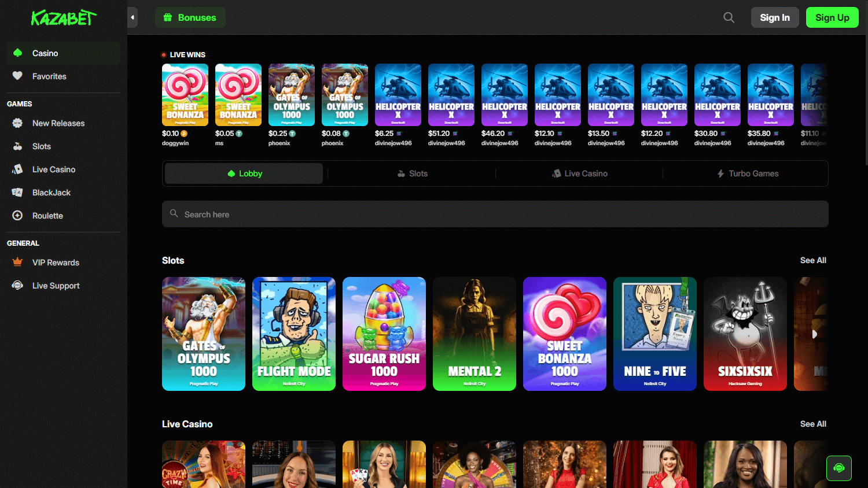Click See All next to Slots

pos(813,260)
